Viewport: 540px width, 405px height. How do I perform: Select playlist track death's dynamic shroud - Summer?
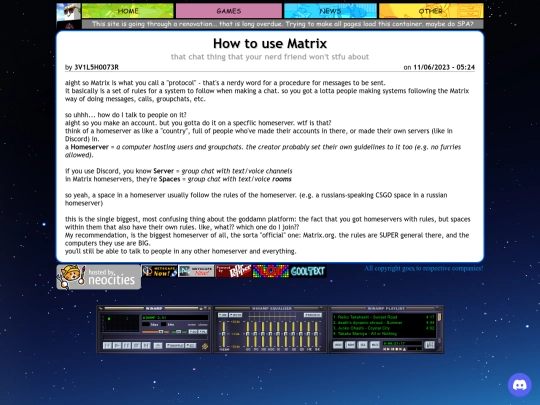coord(384,323)
